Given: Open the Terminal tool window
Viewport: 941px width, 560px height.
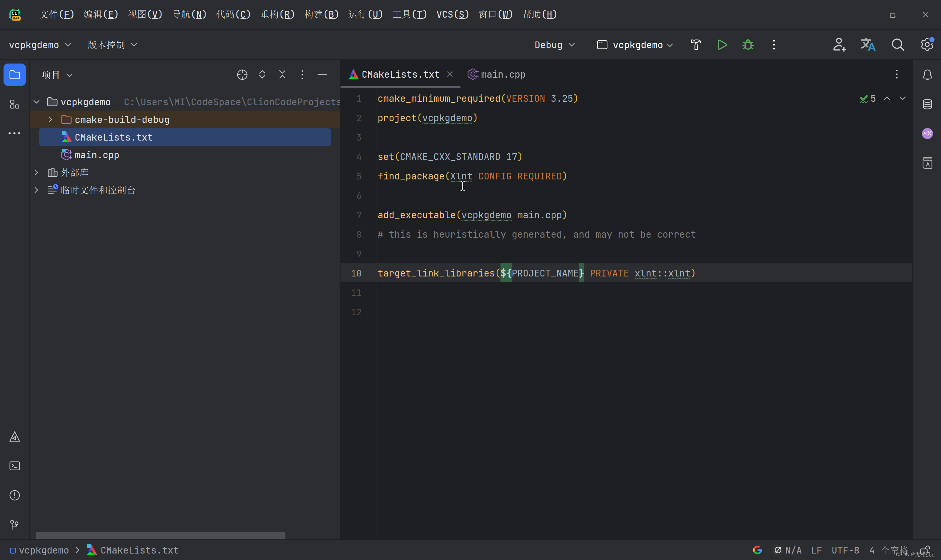Looking at the screenshot, I should pos(14,466).
